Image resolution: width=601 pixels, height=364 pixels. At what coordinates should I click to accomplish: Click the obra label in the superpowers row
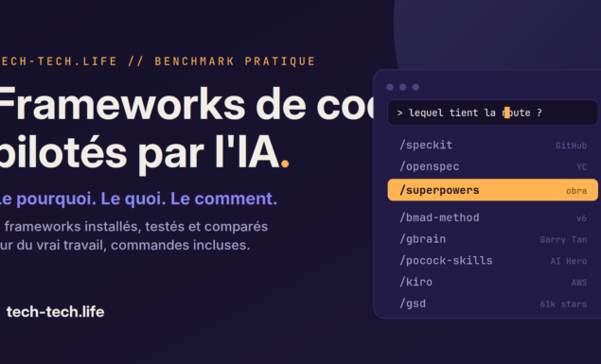click(x=576, y=191)
